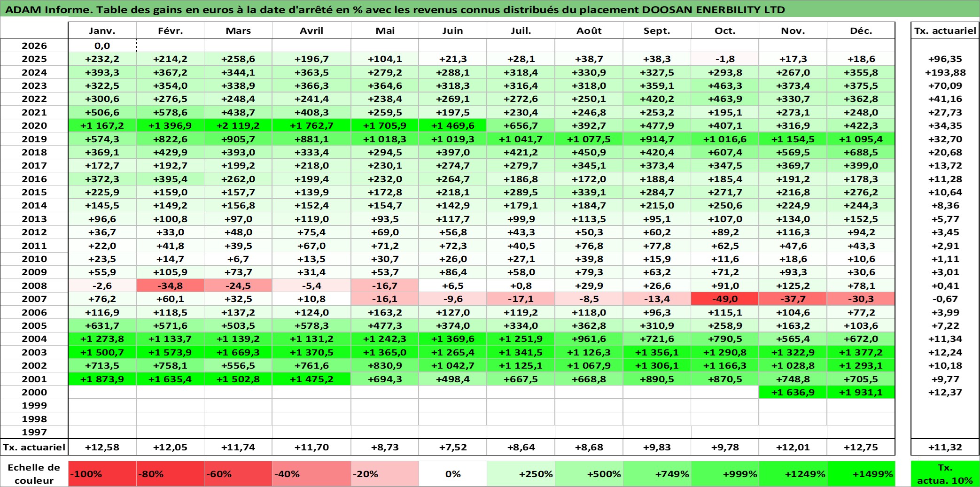Select the Févr. column header

(170, 31)
